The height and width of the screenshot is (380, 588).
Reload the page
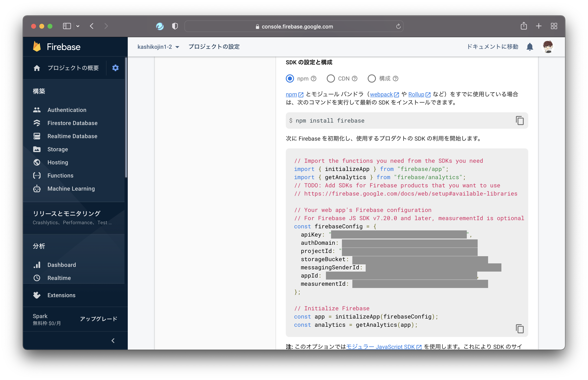(398, 26)
